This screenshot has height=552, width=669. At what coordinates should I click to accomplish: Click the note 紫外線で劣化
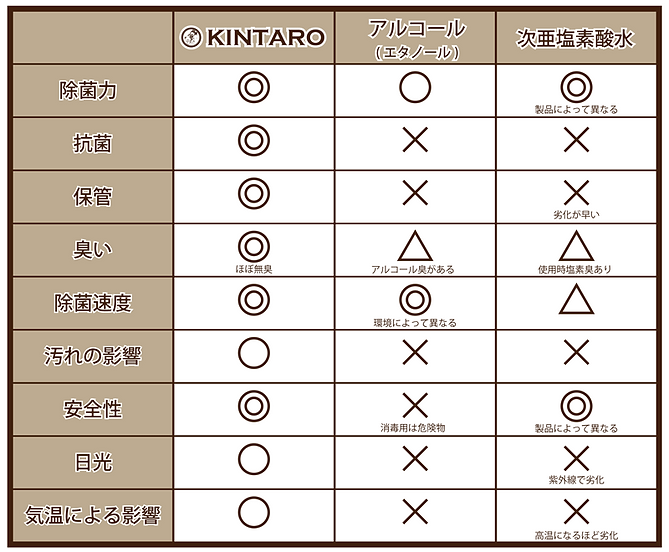pos(576,480)
